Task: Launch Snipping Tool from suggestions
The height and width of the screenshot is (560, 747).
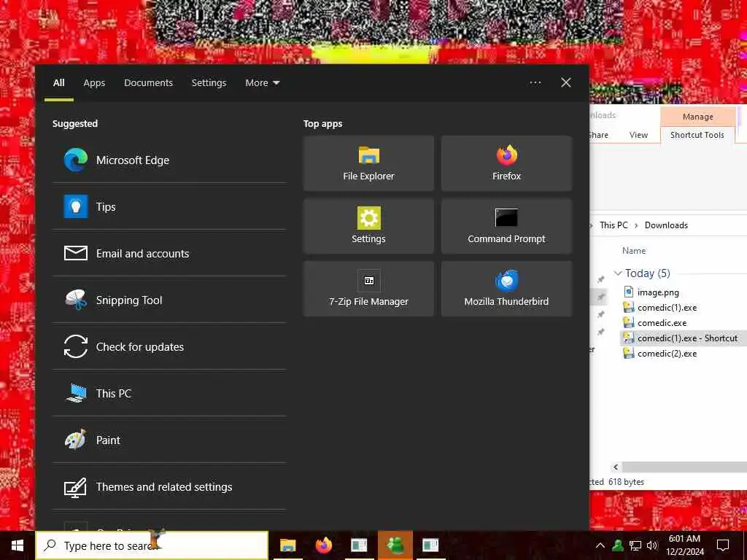Action: point(169,300)
